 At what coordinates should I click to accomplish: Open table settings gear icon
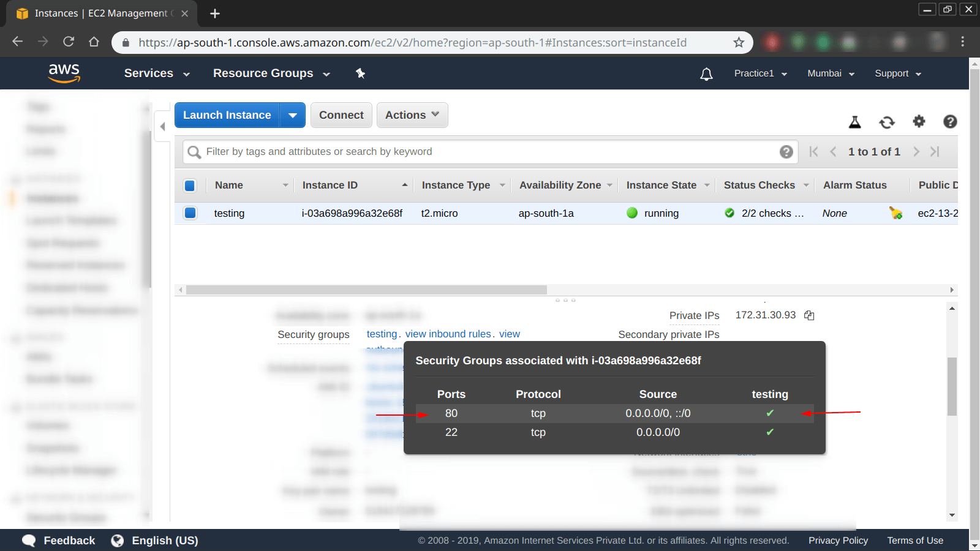point(919,121)
